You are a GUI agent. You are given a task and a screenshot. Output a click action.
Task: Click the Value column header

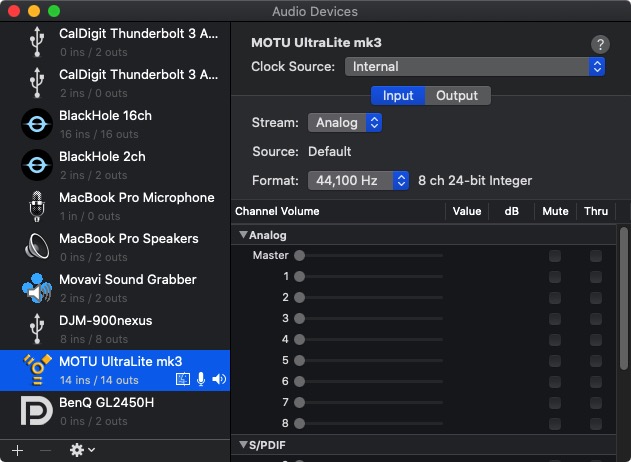click(x=467, y=211)
